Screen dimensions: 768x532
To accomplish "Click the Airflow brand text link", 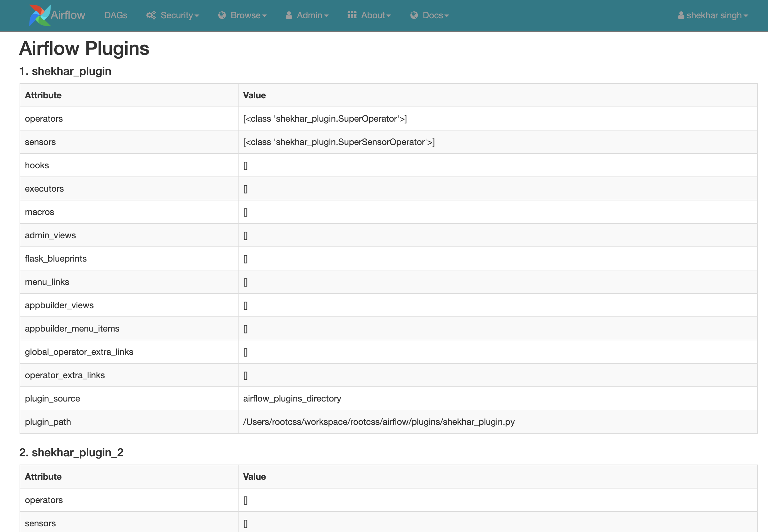I will 68,15.
